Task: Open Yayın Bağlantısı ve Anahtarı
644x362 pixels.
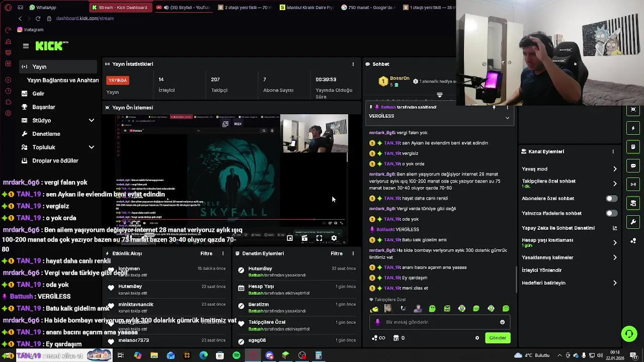Action: 63,80
